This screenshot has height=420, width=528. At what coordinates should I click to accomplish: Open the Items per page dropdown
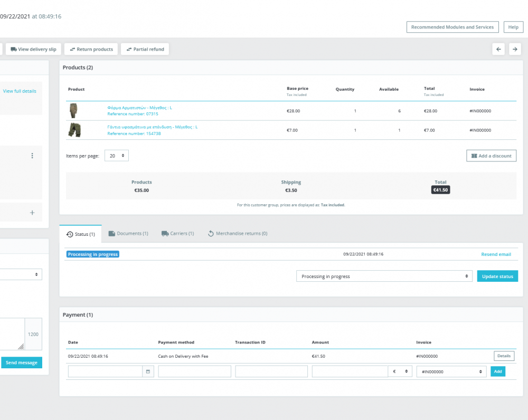pyautogui.click(x=116, y=156)
